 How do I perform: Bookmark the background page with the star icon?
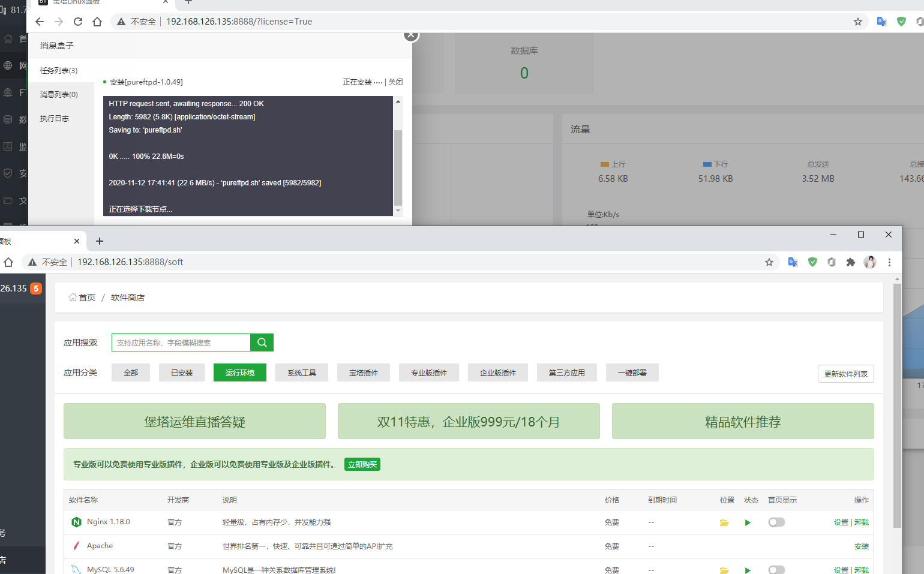(x=858, y=22)
